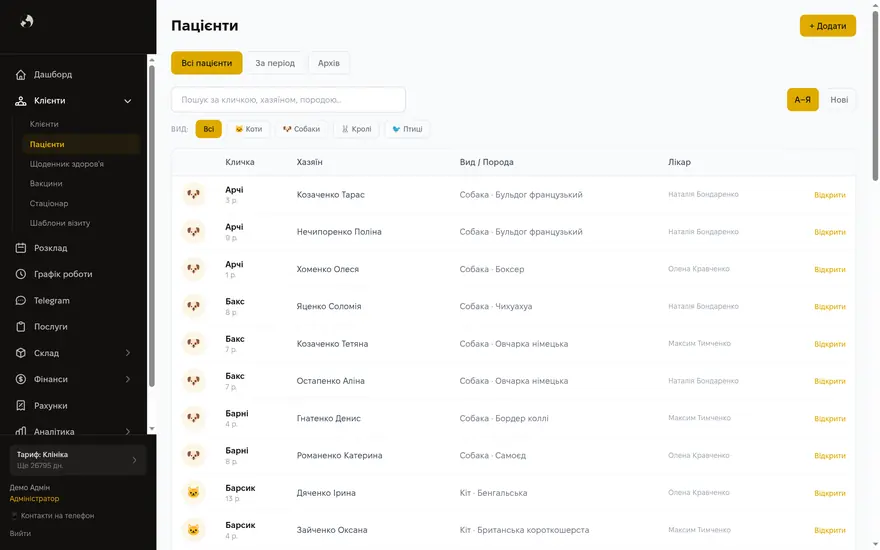Filter species by Всі

209,129
